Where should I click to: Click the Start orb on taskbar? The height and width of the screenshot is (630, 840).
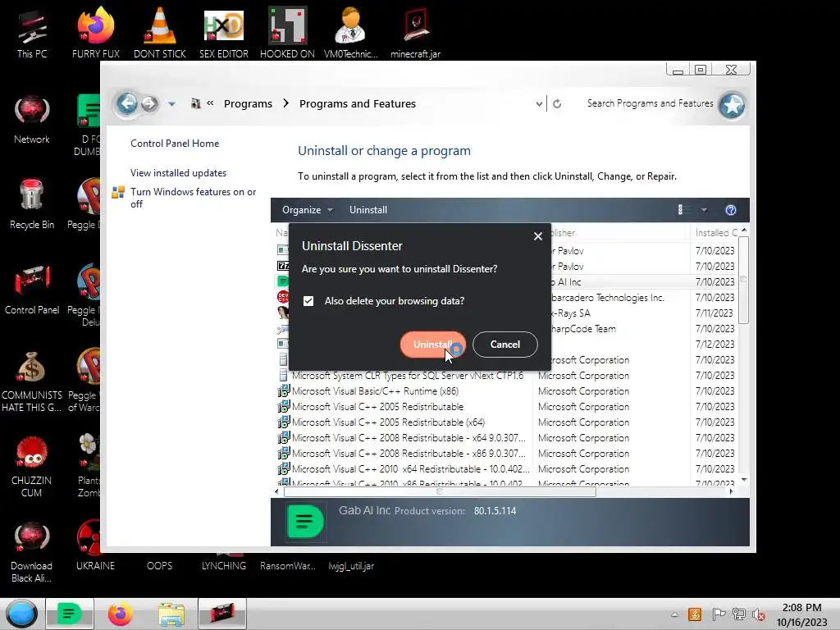pyautogui.click(x=21, y=614)
